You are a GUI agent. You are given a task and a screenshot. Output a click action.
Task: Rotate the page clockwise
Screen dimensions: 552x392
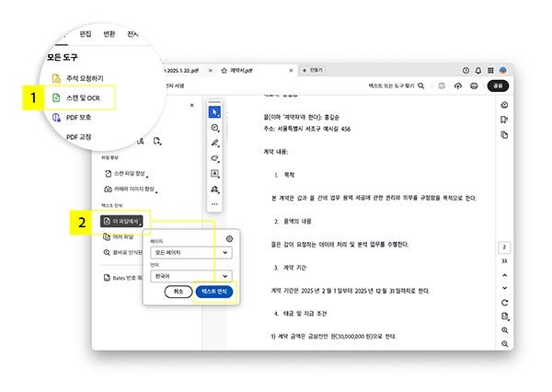pos(504,303)
